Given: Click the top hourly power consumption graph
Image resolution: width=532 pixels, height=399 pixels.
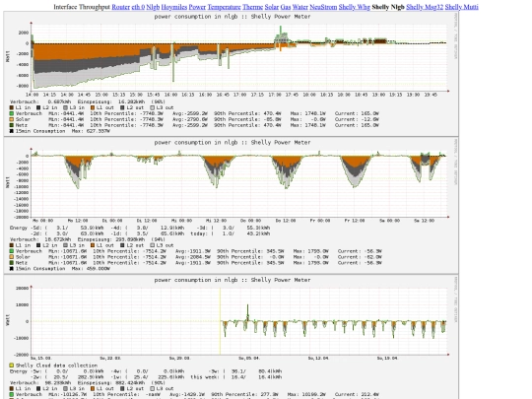Looking at the screenshot, I should pos(232,73).
